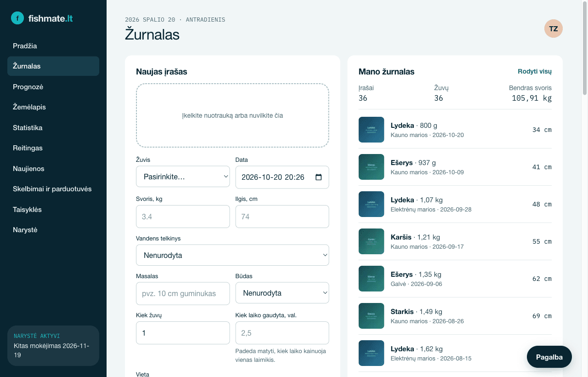Image resolution: width=588 pixels, height=377 pixels.
Task: Open Narystė from the sidebar
Action: pos(53,230)
